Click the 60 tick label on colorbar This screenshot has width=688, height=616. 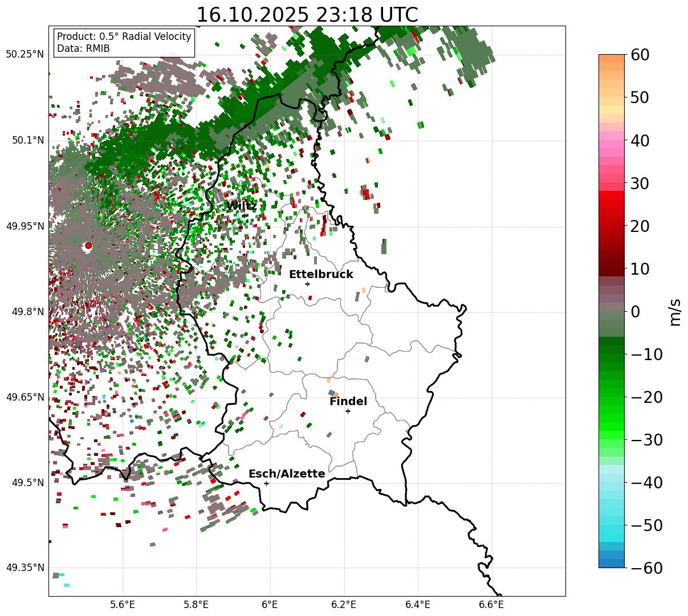tap(640, 55)
